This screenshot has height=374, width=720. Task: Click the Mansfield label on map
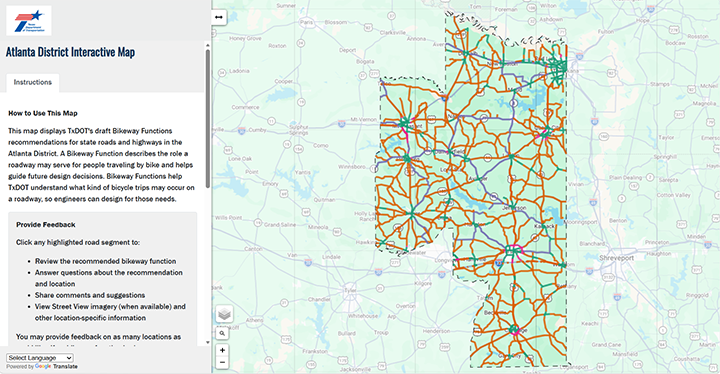click(x=625, y=354)
